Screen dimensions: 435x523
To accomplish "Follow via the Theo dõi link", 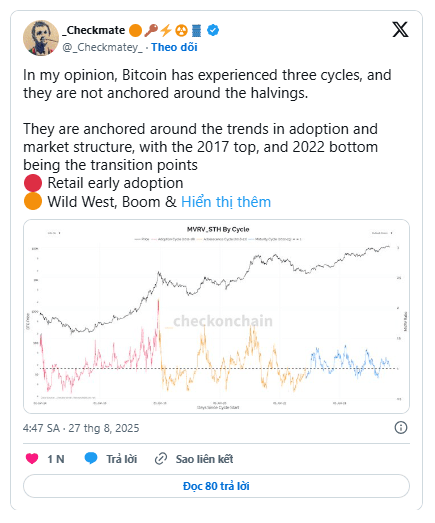I will (x=174, y=47).
